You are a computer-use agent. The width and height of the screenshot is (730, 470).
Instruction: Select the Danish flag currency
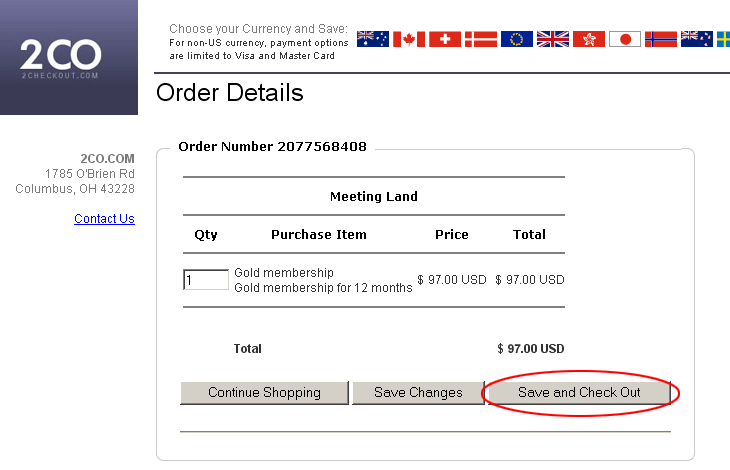pos(481,39)
